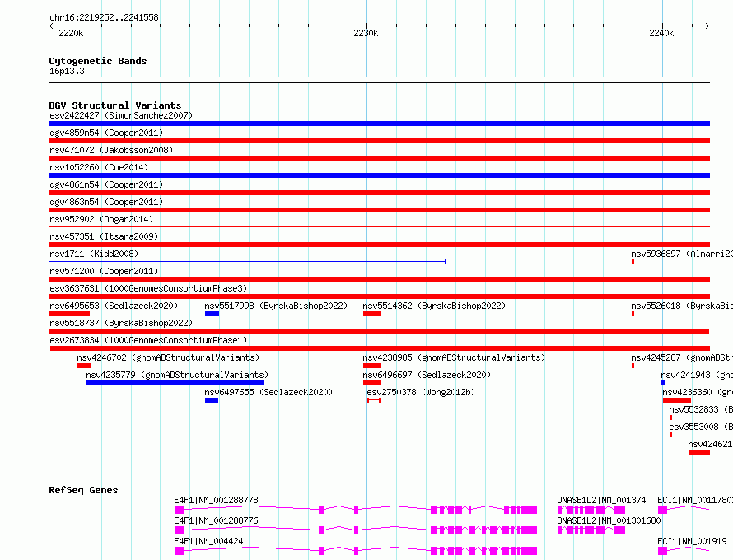Click the blue bar under esv2422427
This screenshot has width=733, height=560.
(379, 124)
